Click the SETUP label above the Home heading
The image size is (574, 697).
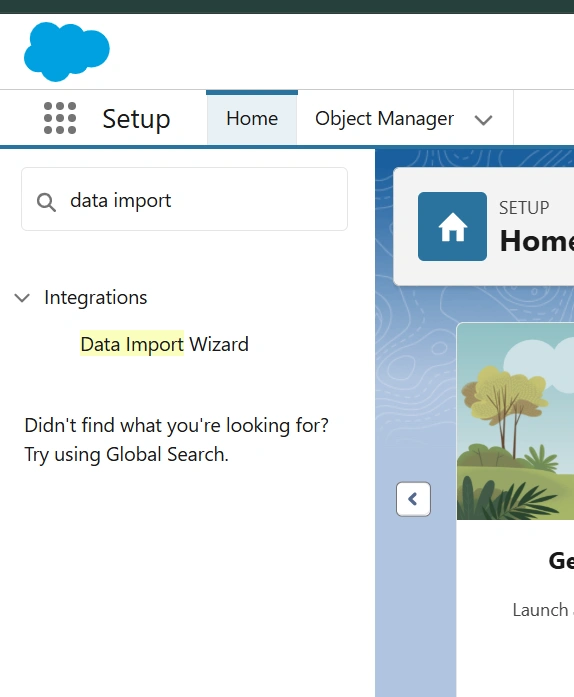(524, 208)
